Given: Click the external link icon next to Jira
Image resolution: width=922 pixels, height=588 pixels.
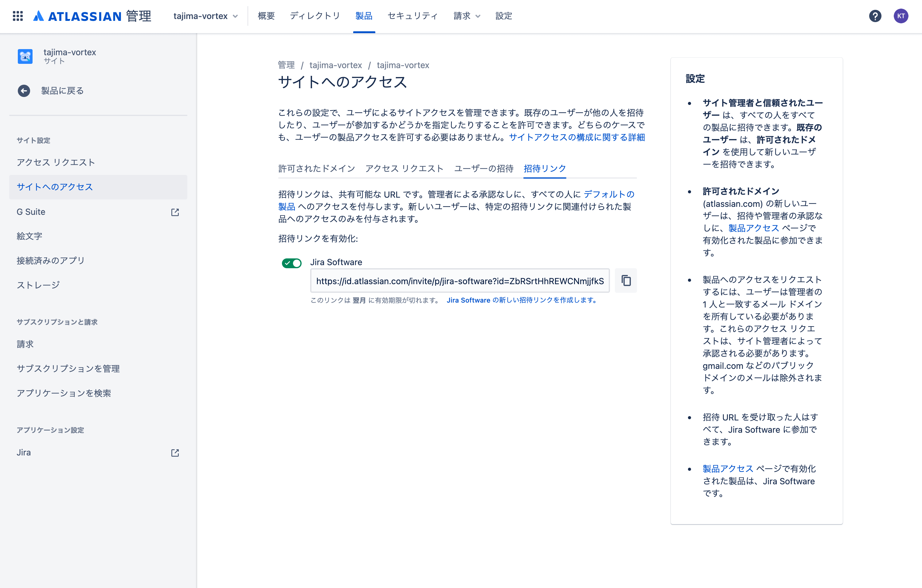Looking at the screenshot, I should tap(175, 453).
